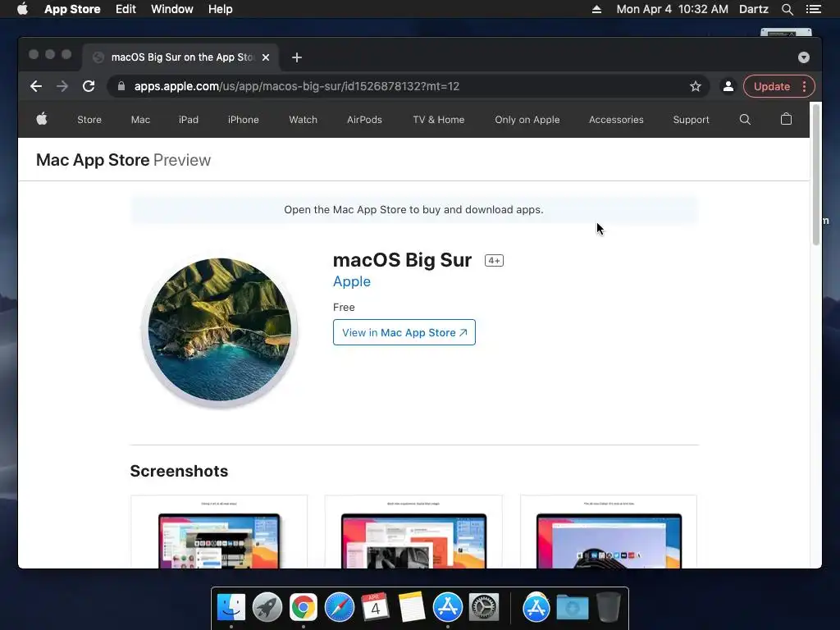This screenshot has height=630, width=840.
Task: Open the Apple menu in menu bar
Action: pyautogui.click(x=22, y=9)
